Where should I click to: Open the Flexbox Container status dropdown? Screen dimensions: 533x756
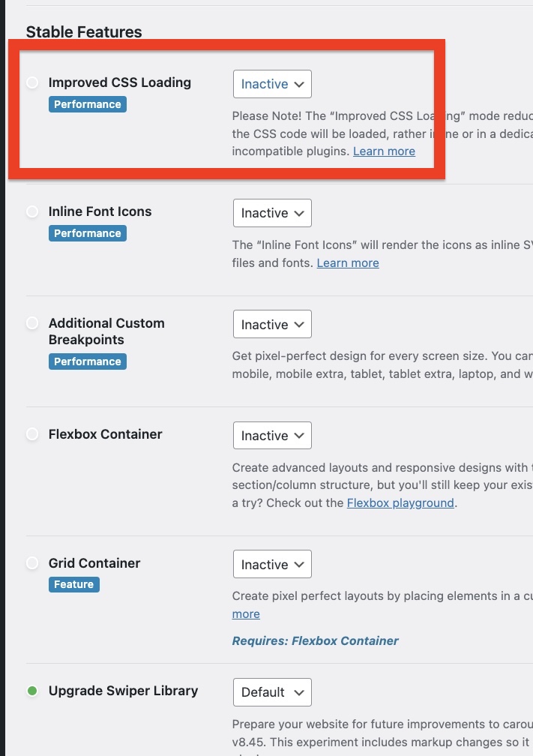click(x=272, y=436)
